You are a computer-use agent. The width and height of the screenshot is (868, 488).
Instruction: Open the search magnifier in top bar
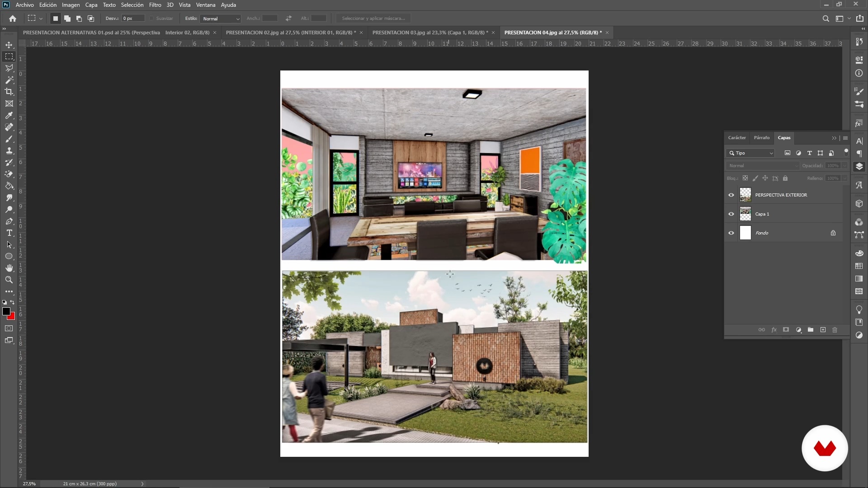826,19
